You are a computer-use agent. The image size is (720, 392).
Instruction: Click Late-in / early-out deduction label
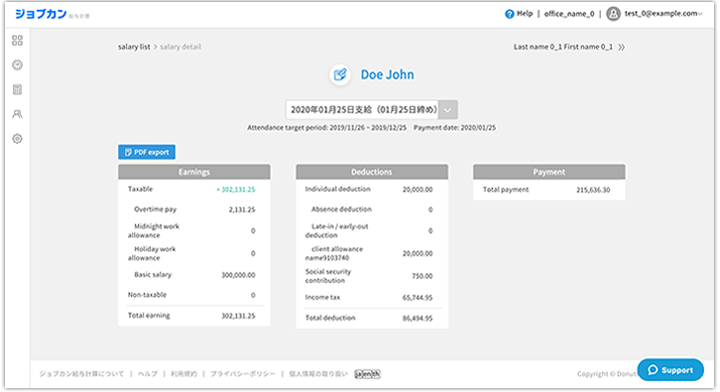pos(337,230)
